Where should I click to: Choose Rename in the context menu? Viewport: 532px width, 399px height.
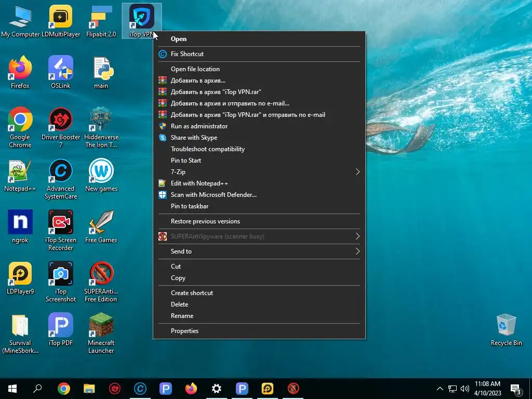pos(259,316)
